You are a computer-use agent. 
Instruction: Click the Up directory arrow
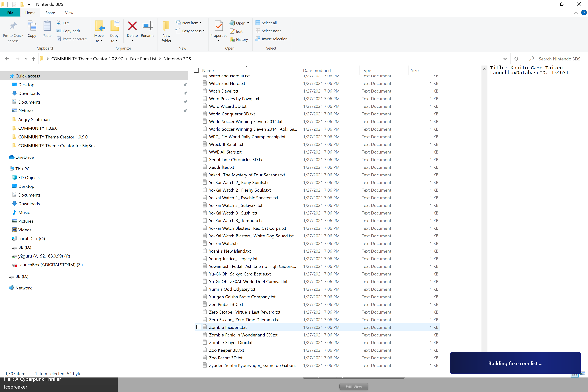pyautogui.click(x=34, y=59)
